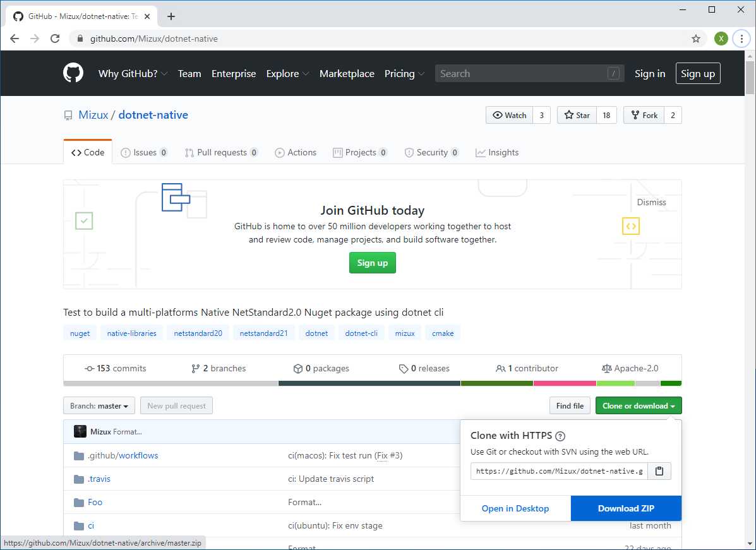
Task: Click the Find file button
Action: pyautogui.click(x=570, y=406)
